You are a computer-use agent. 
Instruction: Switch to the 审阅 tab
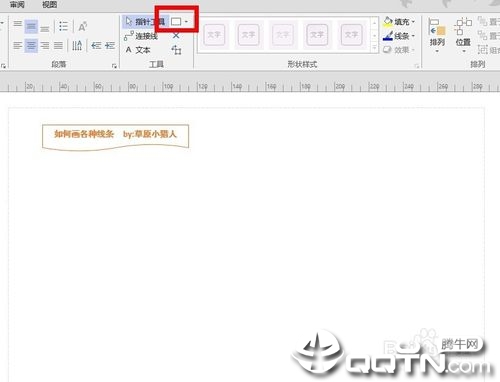click(x=17, y=4)
